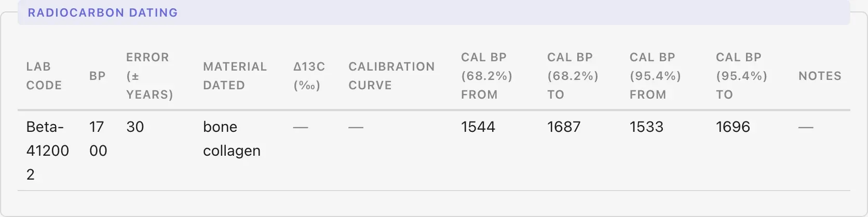Screen dimensions: 868x217
Task: Click the Cal BP (68.2%) To header
Action: [x=573, y=76]
